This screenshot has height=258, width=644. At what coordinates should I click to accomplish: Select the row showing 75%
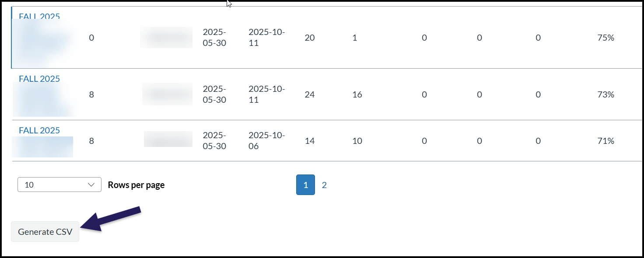point(606,38)
